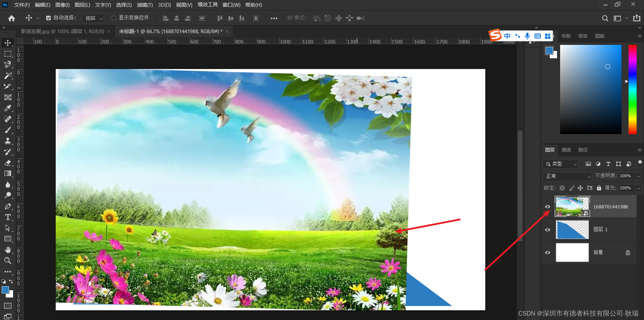This screenshot has height=320, width=644.
Task: Hide the 1688701441988 layer
Action: [547, 207]
